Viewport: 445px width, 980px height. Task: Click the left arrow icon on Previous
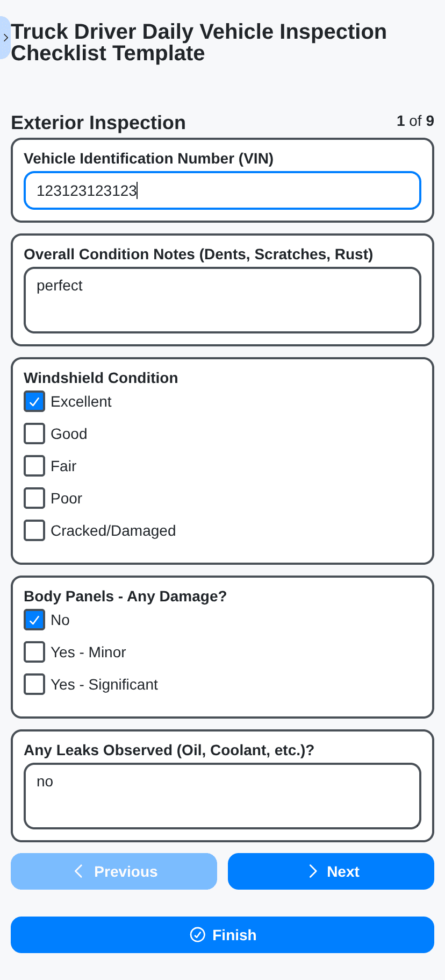79,871
